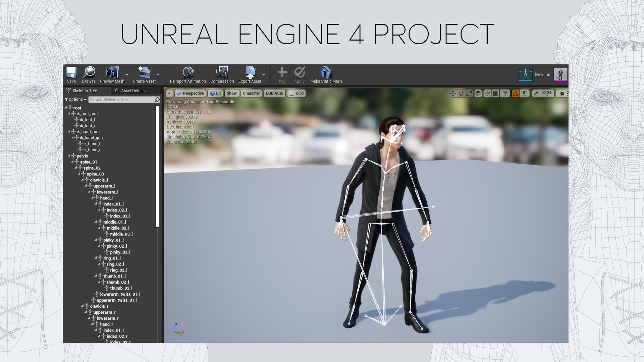
Task: Toggle grid snapping in viewport
Action: pyautogui.click(x=495, y=94)
